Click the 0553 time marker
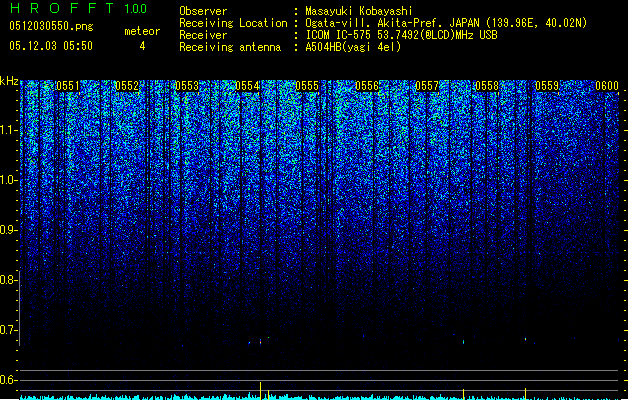Viewport: 629px width, 400px height. coord(187,86)
